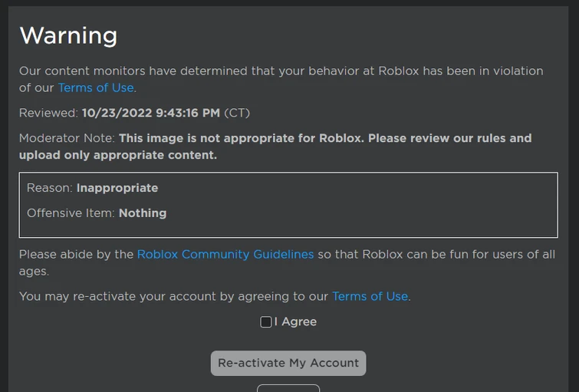
Task: Open Terms of Use link in re-activate sentence
Action: [x=370, y=296]
